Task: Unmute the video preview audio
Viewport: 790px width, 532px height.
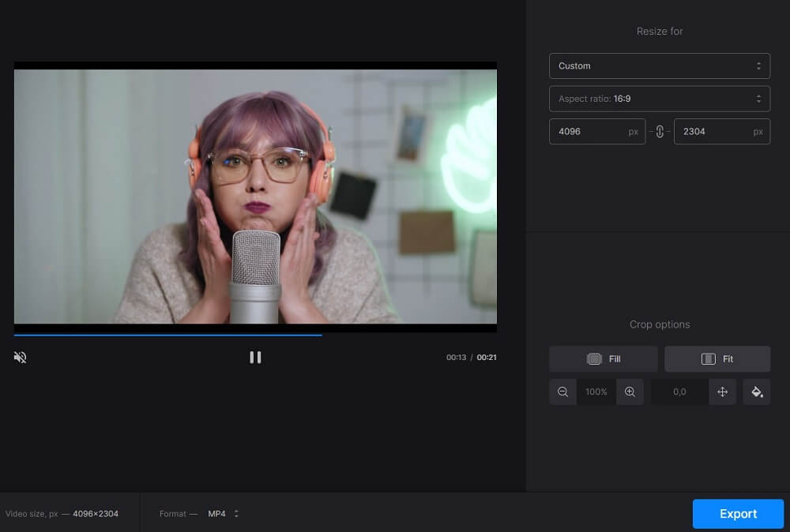Action: point(19,357)
